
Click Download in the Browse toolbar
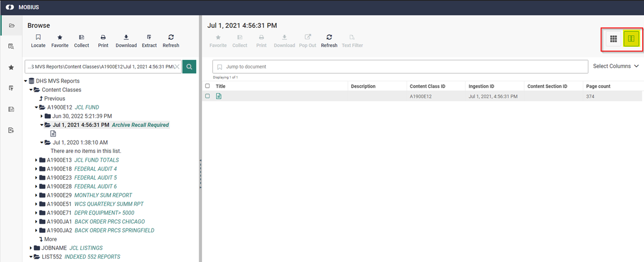(126, 41)
